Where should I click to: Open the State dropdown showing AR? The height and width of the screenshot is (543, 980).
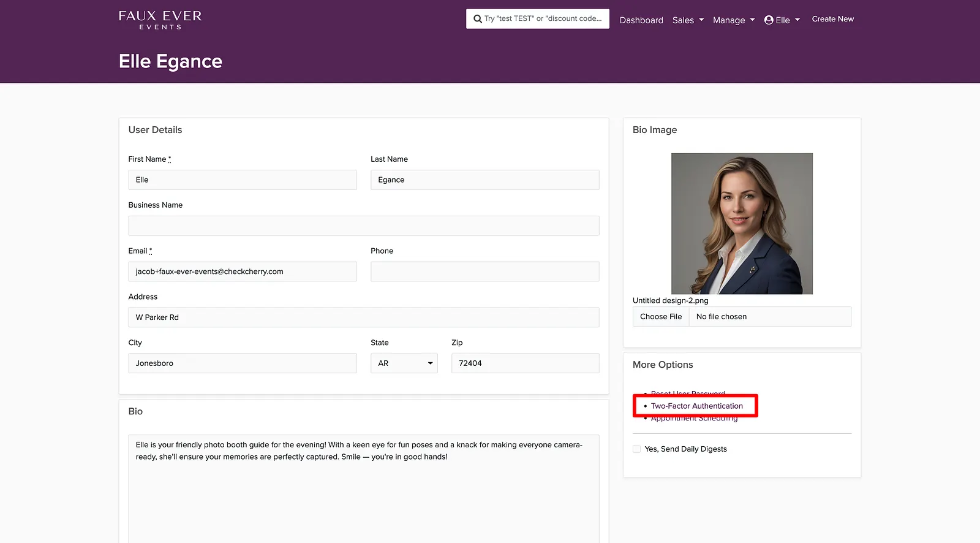(x=404, y=363)
